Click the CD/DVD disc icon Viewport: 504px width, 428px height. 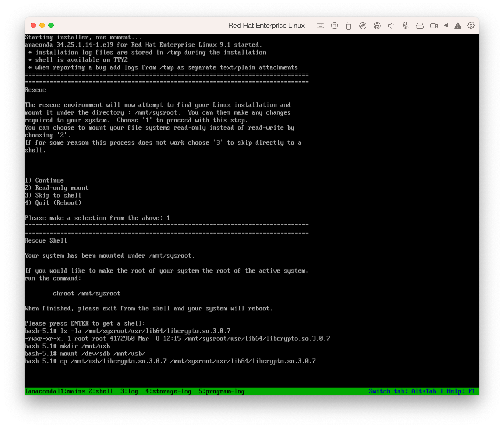[362, 26]
